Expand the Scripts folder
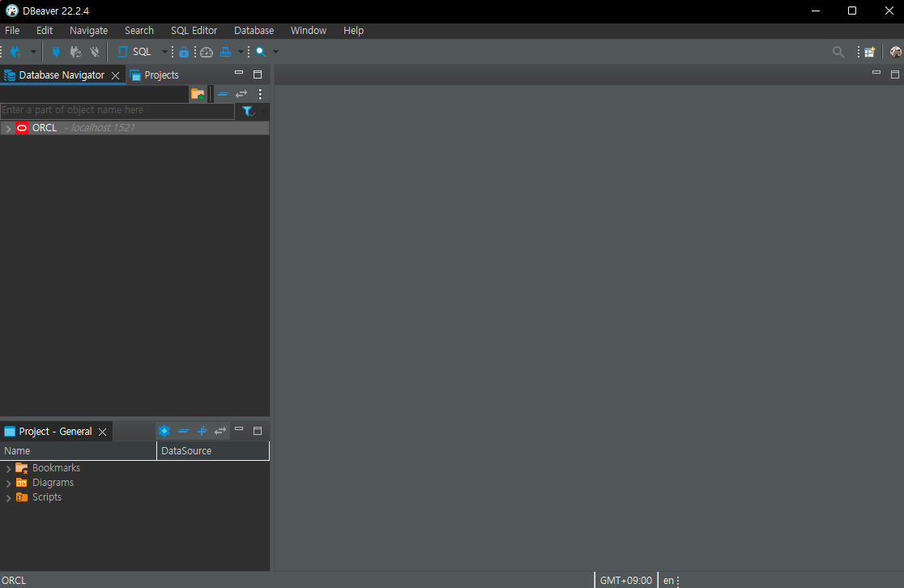904x588 pixels. click(8, 497)
